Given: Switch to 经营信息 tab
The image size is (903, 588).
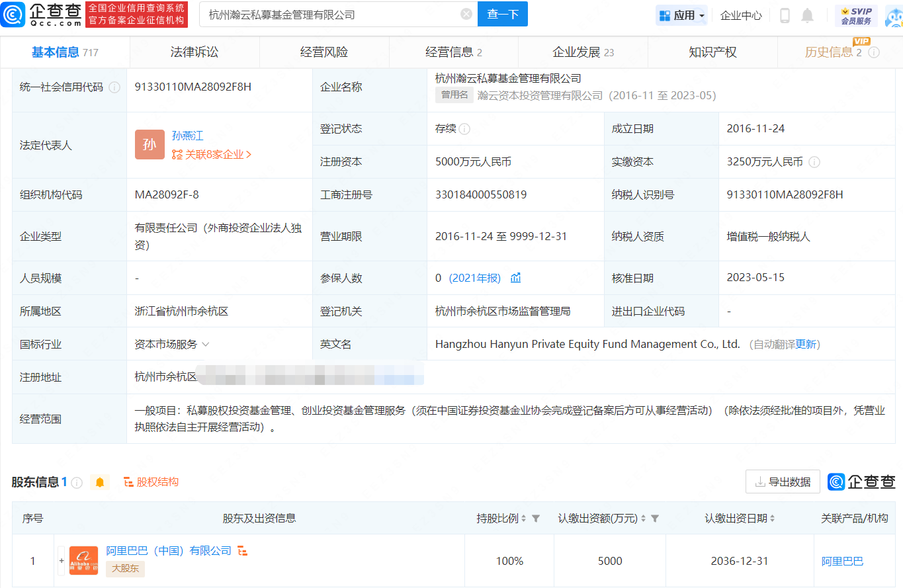Looking at the screenshot, I should click(x=454, y=52).
